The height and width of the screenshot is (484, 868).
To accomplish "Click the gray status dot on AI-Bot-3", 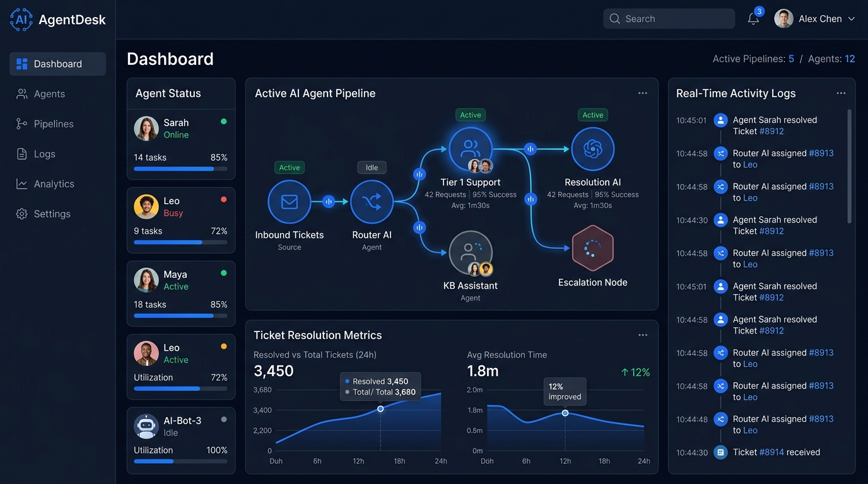I will point(223,420).
